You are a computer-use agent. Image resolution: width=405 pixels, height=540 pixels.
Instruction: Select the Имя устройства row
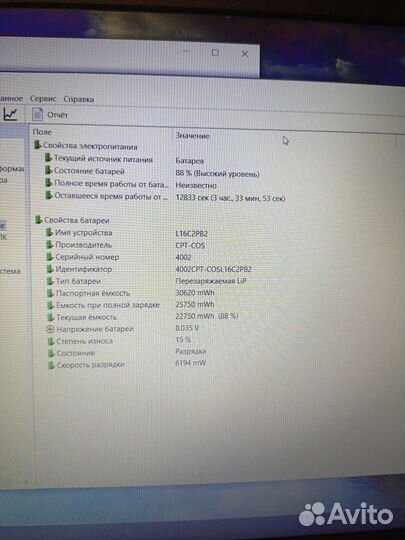click(165, 233)
